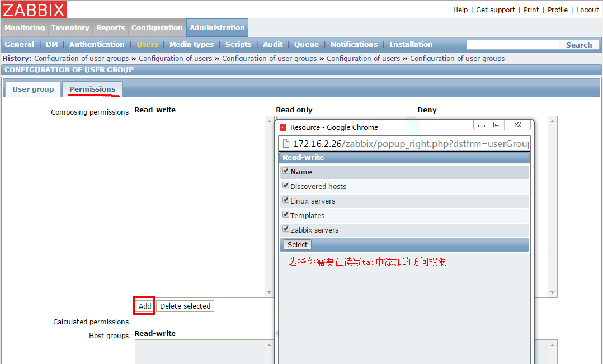Maximize the Resource popup window
This screenshot has width=603, height=364.
[x=497, y=125]
